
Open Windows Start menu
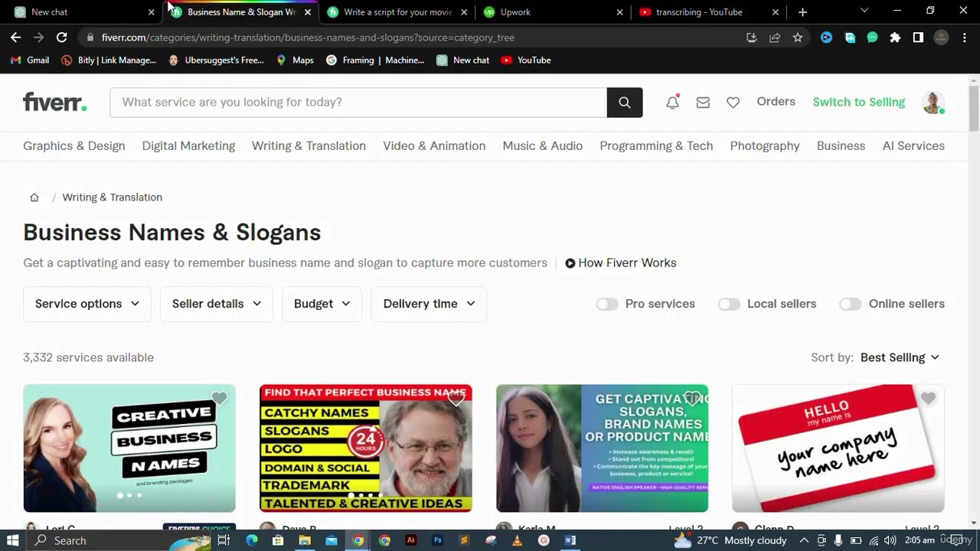(12, 540)
